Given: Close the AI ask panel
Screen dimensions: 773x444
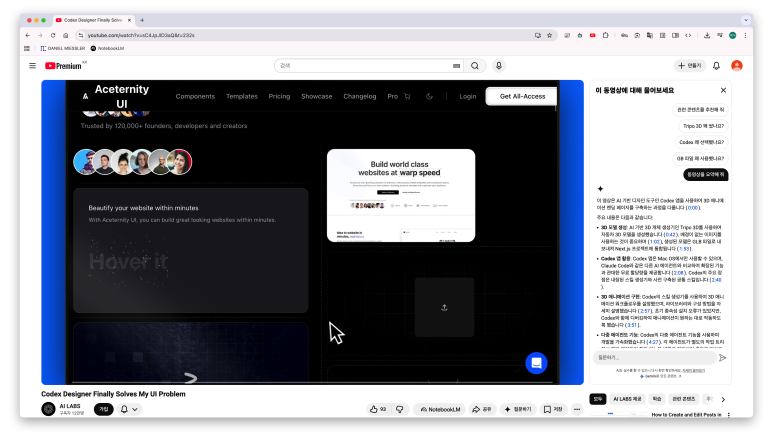Looking at the screenshot, I should click(x=723, y=90).
